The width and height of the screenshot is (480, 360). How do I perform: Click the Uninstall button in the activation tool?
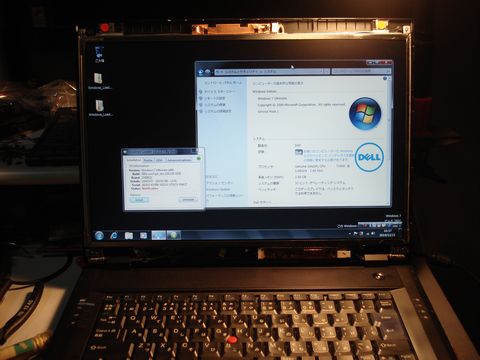(x=188, y=199)
